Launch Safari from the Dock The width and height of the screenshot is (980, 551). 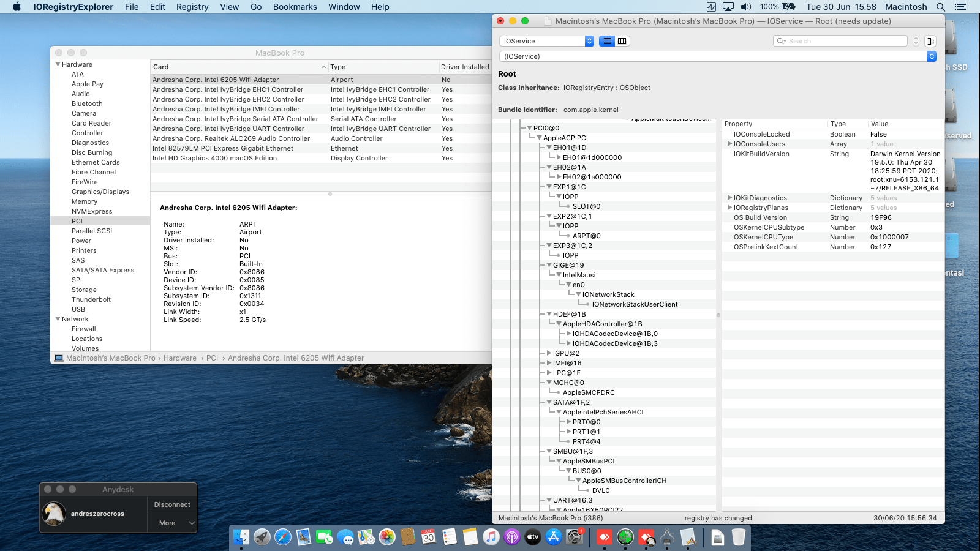283,538
